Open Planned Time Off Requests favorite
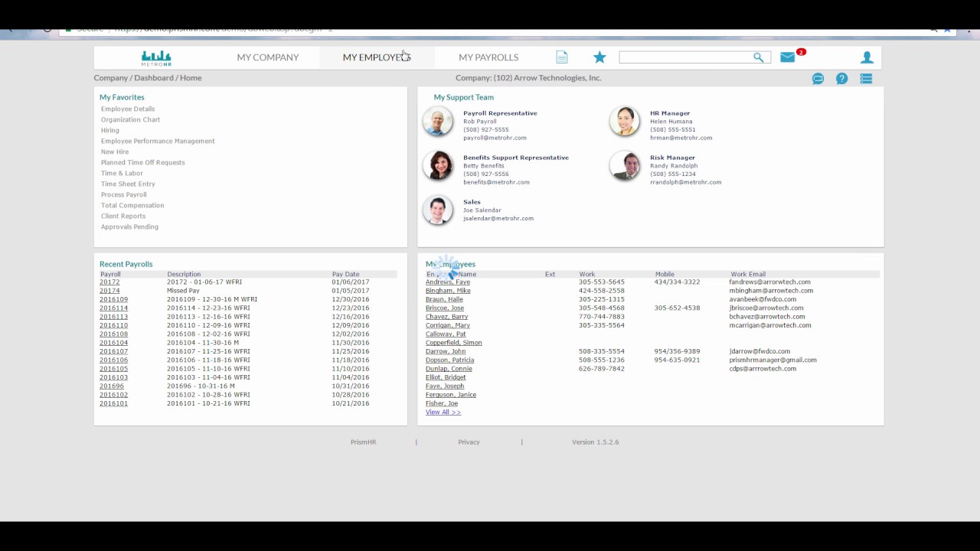Viewport: 980px width, 551px height. (143, 162)
